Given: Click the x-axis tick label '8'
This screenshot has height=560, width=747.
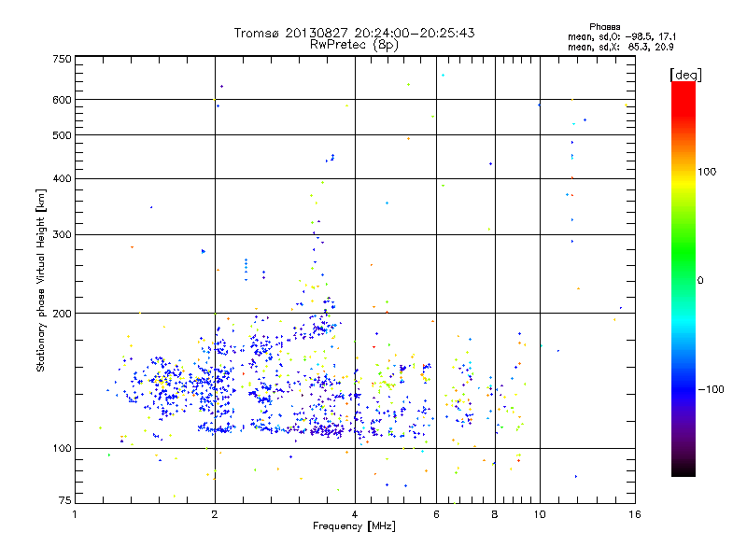Looking at the screenshot, I should (495, 514).
